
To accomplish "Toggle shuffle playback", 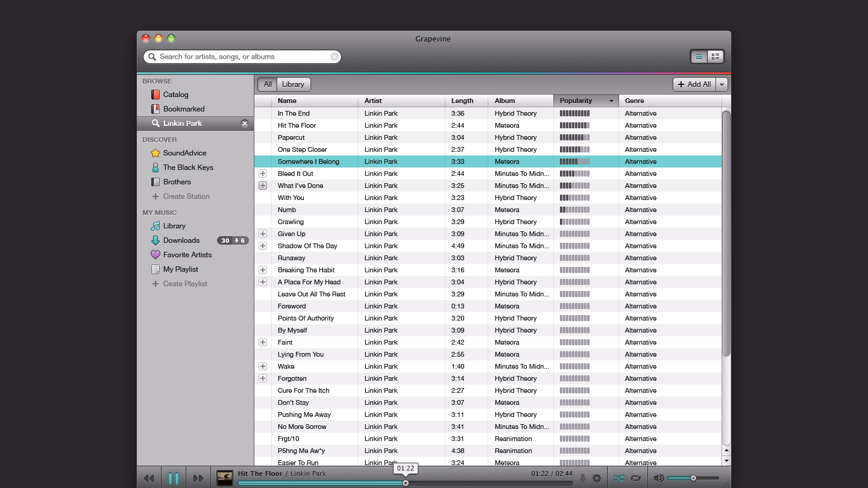I will coord(618,478).
